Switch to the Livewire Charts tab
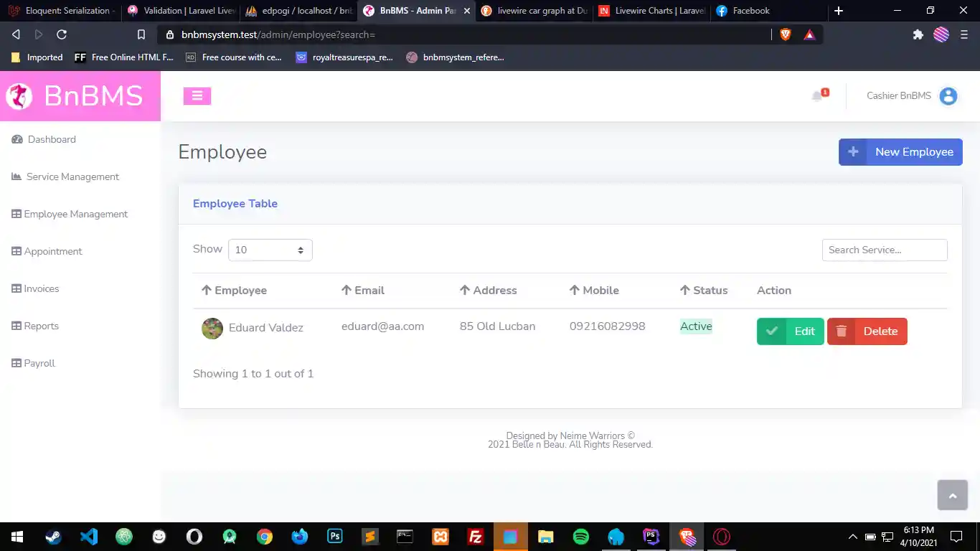This screenshot has width=980, height=551. coord(651,11)
